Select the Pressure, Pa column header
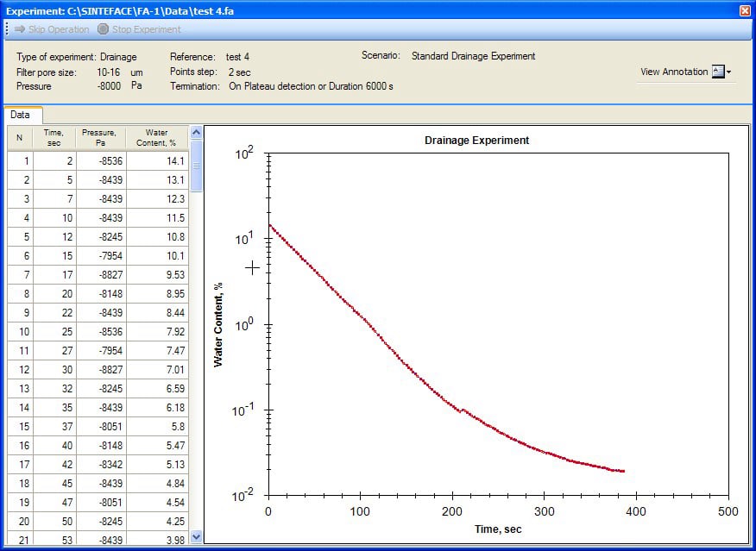This screenshot has height=551, width=756. (x=101, y=138)
